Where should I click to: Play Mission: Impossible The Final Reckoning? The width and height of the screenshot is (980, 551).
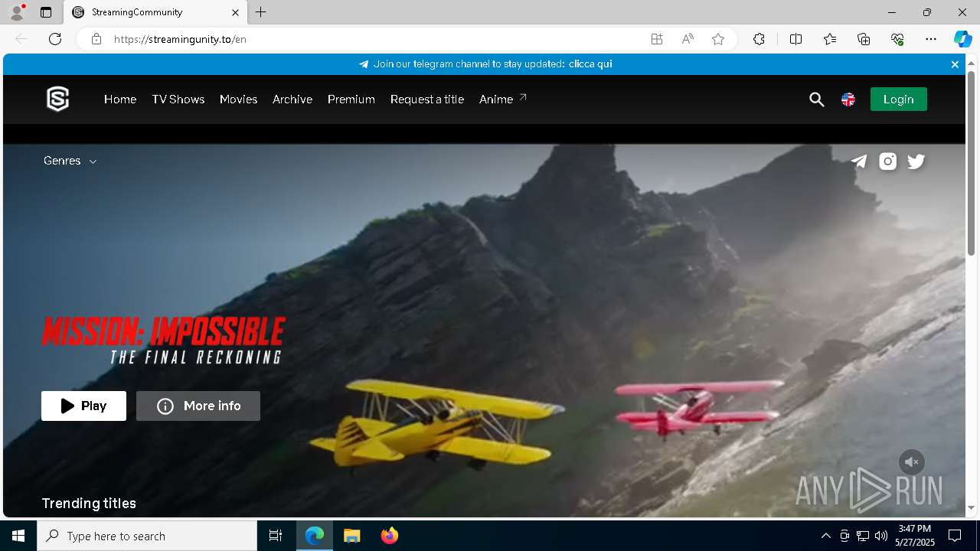pyautogui.click(x=84, y=406)
